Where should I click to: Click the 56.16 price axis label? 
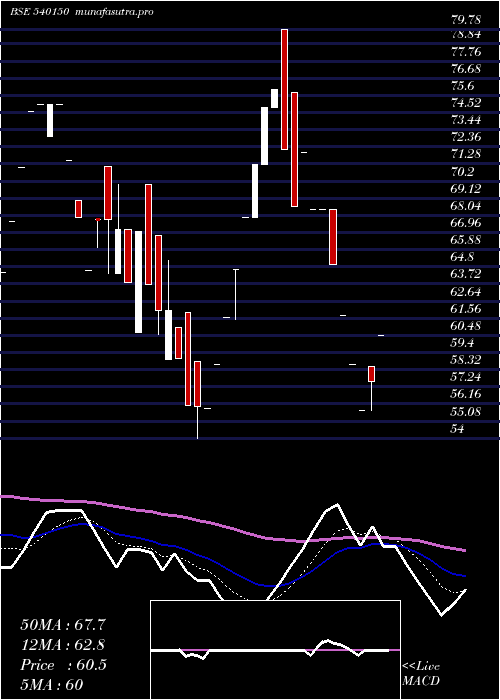click(x=466, y=394)
